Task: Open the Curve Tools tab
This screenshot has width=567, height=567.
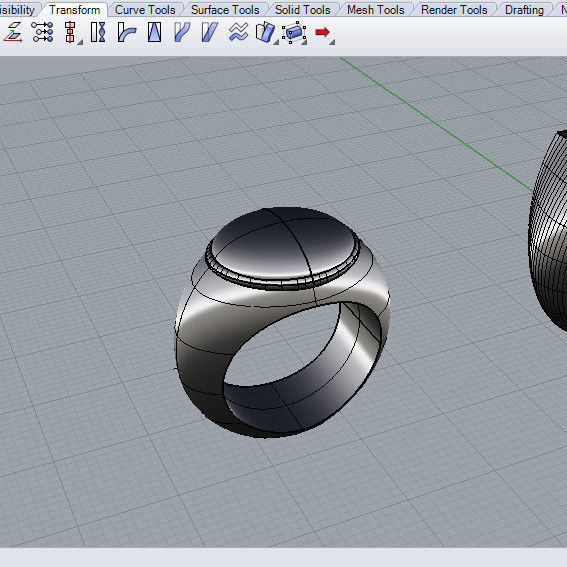Action: [x=145, y=10]
